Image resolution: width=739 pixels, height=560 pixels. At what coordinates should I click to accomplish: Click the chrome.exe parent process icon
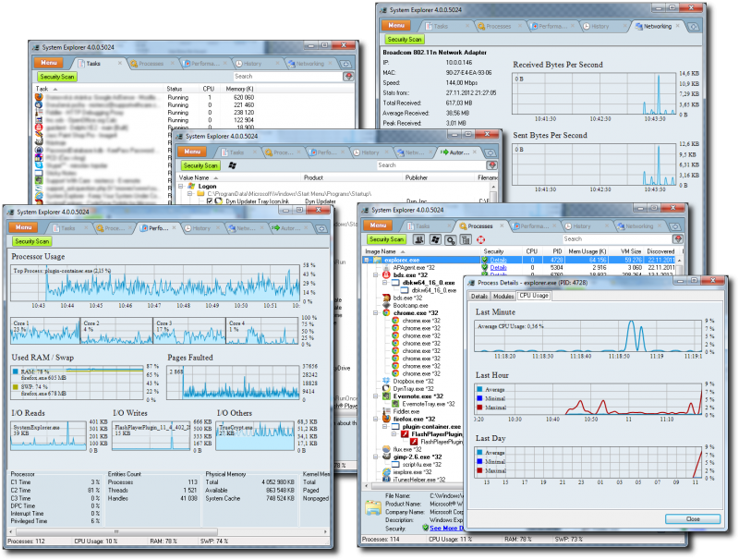tap(386, 313)
